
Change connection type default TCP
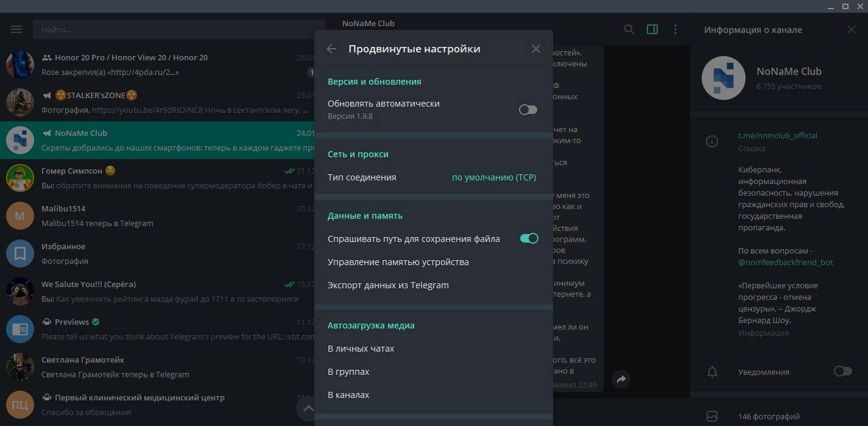(494, 177)
